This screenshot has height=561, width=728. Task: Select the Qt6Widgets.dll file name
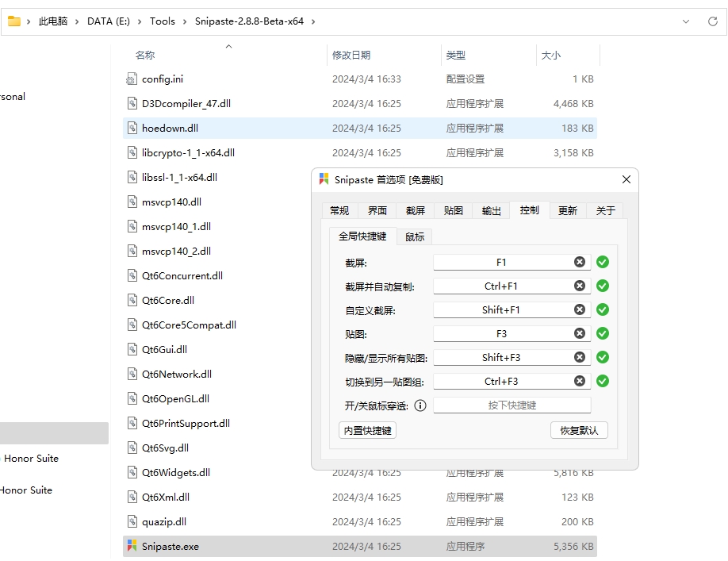pyautogui.click(x=176, y=472)
